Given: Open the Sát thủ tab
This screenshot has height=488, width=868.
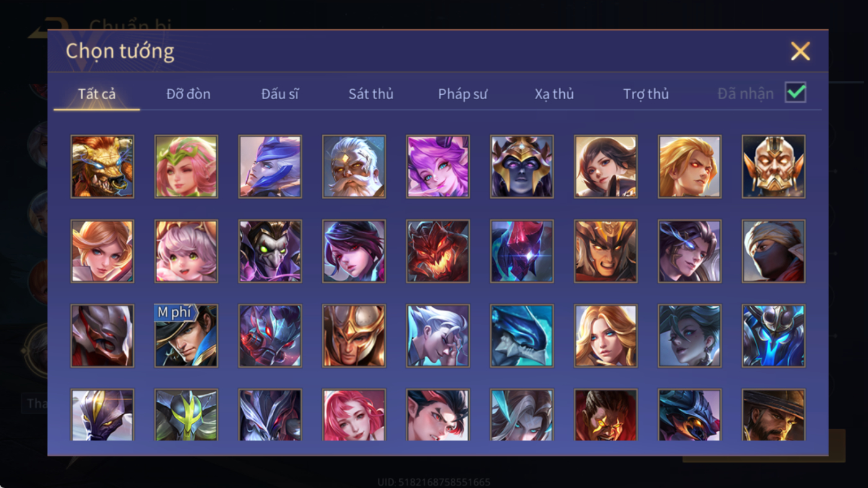Looking at the screenshot, I should tap(371, 94).
